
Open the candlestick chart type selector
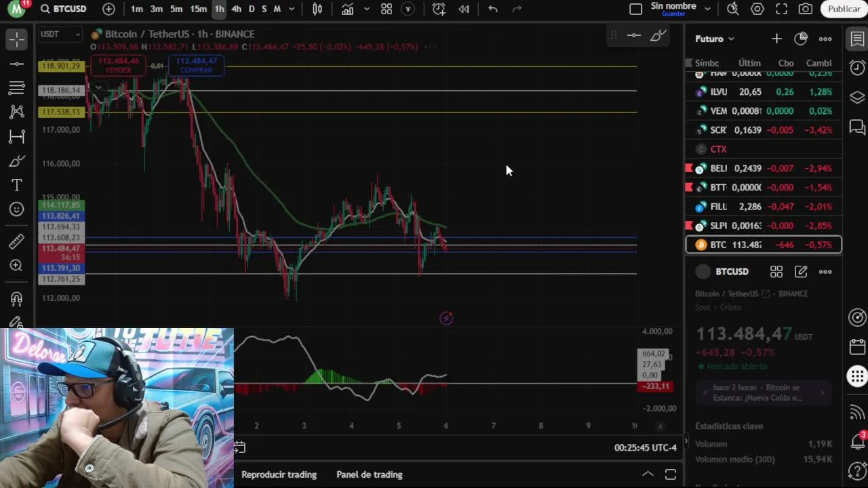pyautogui.click(x=317, y=9)
